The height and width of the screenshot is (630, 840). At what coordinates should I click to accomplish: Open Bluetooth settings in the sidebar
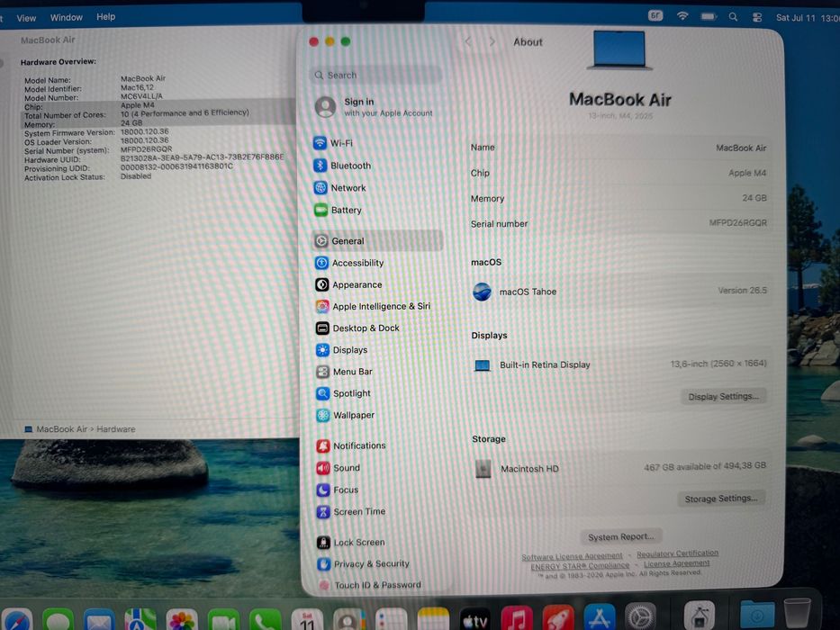coord(342,166)
